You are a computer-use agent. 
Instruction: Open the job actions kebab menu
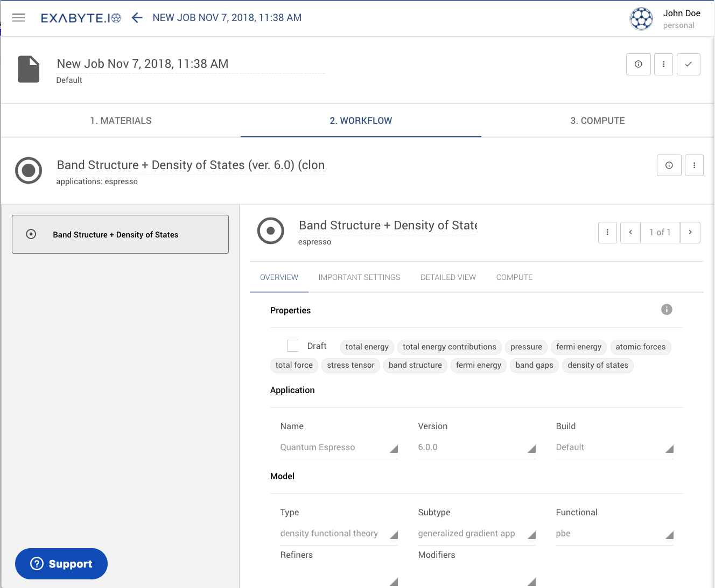(663, 64)
